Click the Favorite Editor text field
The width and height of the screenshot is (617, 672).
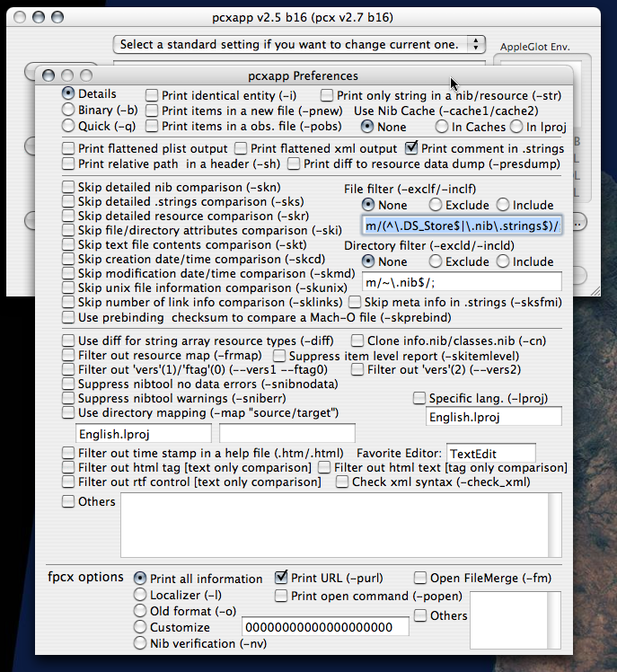tap(490, 453)
